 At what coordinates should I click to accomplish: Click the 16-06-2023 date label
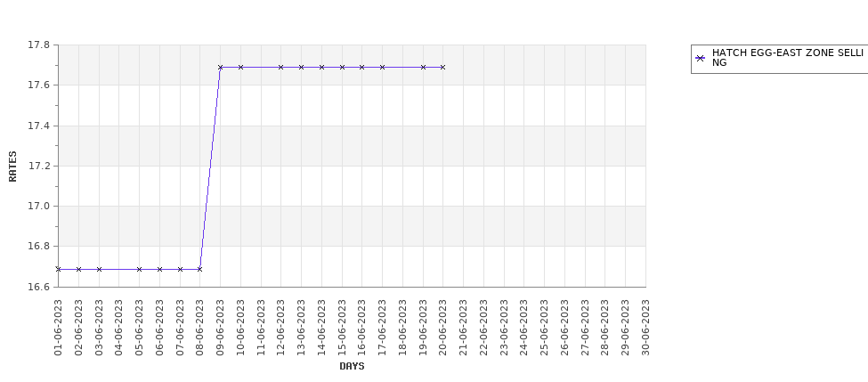coord(362,327)
